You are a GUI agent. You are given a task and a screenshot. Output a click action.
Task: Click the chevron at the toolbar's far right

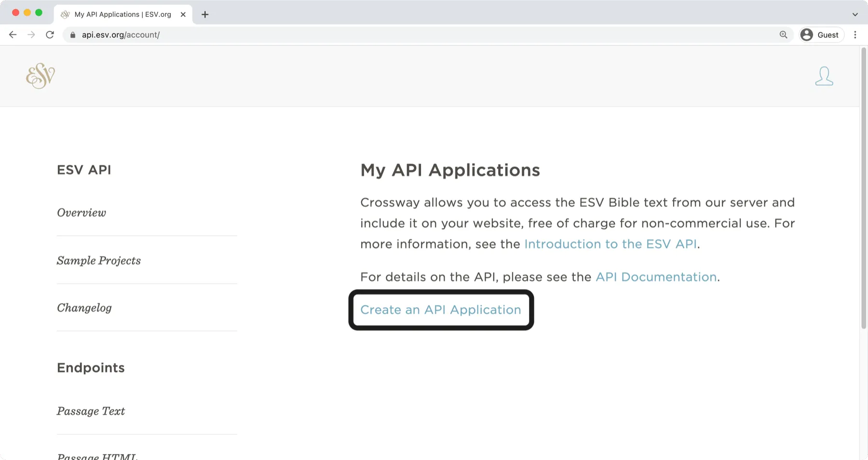(x=856, y=14)
